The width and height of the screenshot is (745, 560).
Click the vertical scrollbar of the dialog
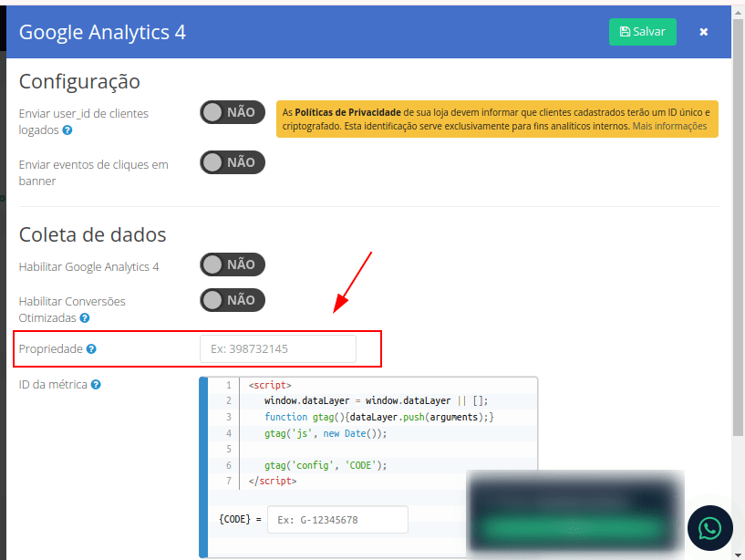coord(738,226)
